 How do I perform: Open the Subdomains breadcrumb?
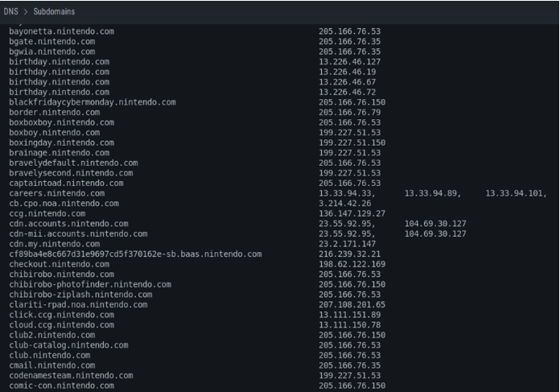point(54,11)
